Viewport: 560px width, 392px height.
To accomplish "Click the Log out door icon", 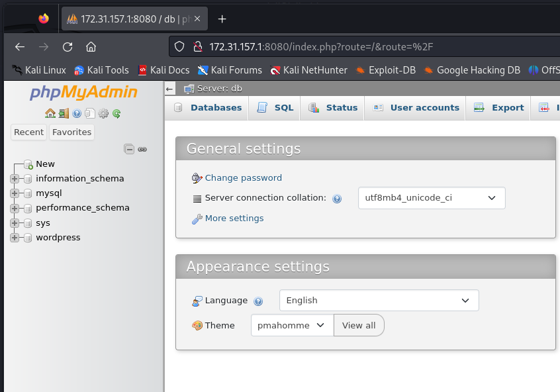I will [x=64, y=113].
